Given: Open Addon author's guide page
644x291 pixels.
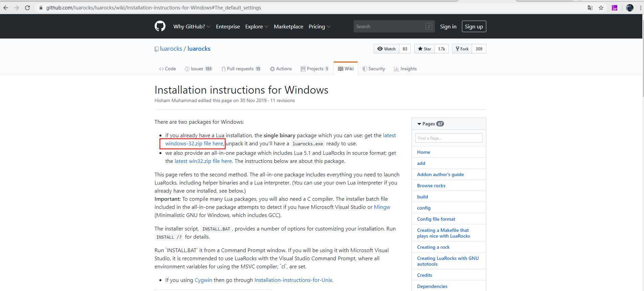Looking at the screenshot, I should [440, 174].
